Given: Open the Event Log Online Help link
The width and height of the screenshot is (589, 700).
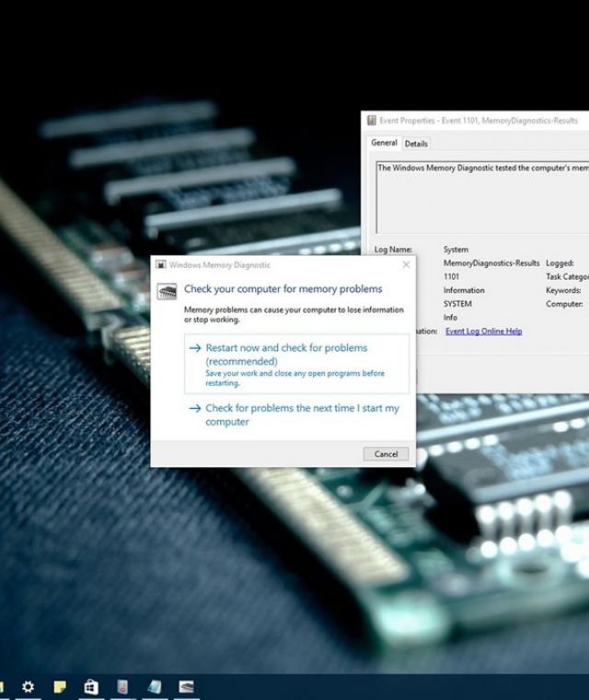Looking at the screenshot, I should point(484,332).
